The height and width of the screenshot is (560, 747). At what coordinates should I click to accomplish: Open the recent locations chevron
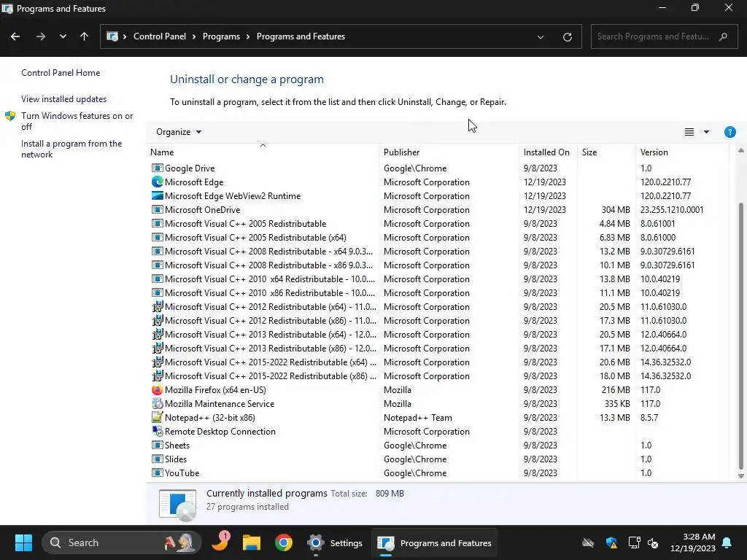click(63, 36)
